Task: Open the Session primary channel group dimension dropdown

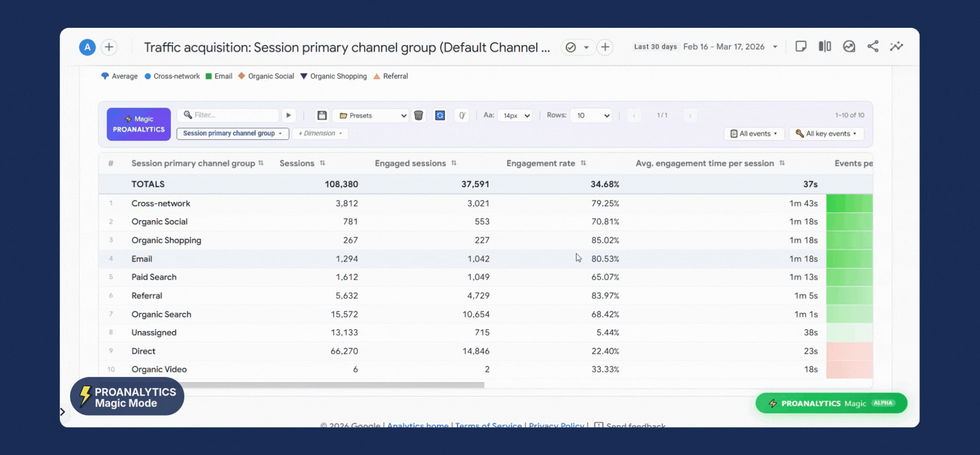Action: click(232, 133)
